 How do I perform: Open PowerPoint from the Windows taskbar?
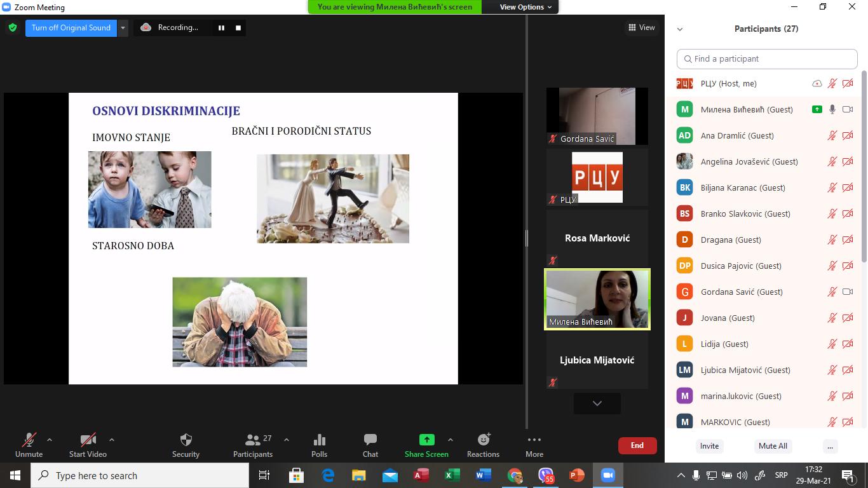click(x=576, y=475)
